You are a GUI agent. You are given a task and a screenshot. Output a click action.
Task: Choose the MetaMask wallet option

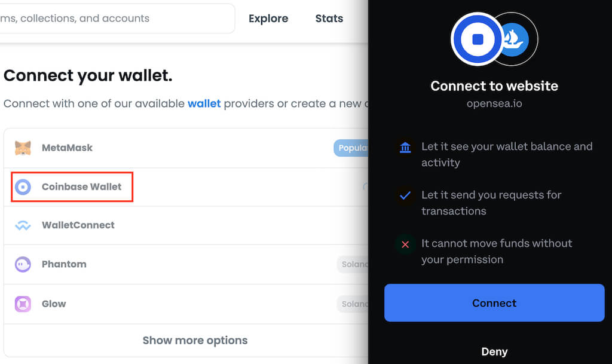tap(67, 148)
